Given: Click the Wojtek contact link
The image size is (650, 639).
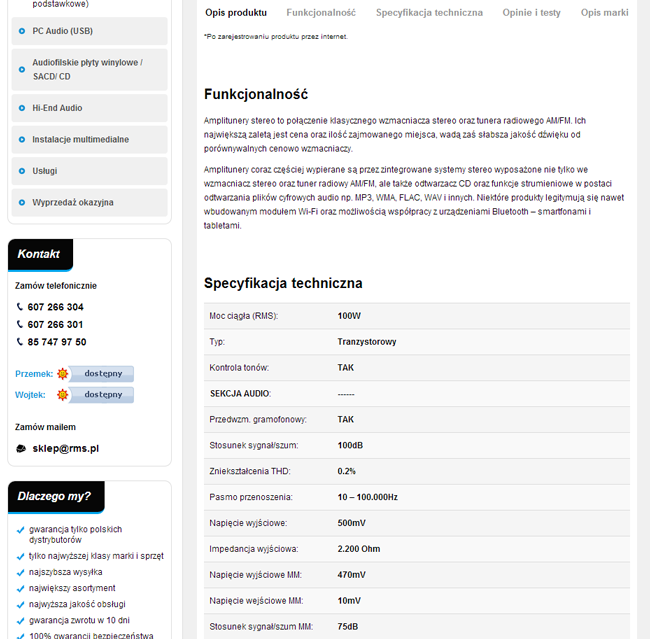Looking at the screenshot, I should (30, 395).
